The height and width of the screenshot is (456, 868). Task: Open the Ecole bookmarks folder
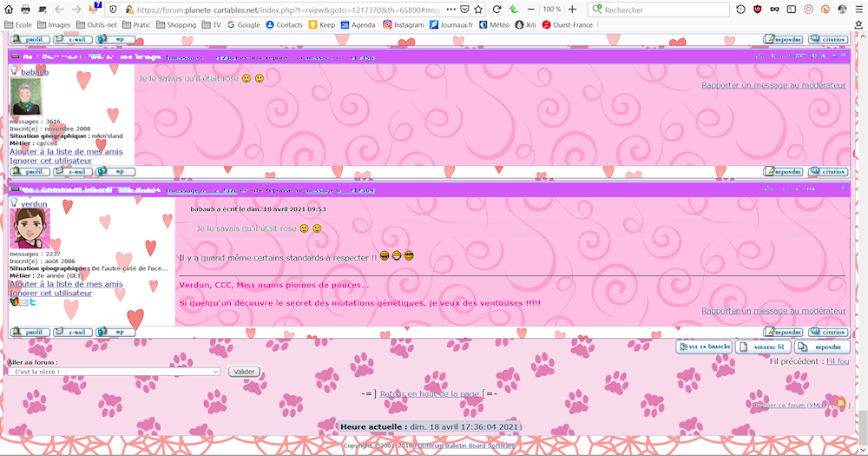point(18,25)
